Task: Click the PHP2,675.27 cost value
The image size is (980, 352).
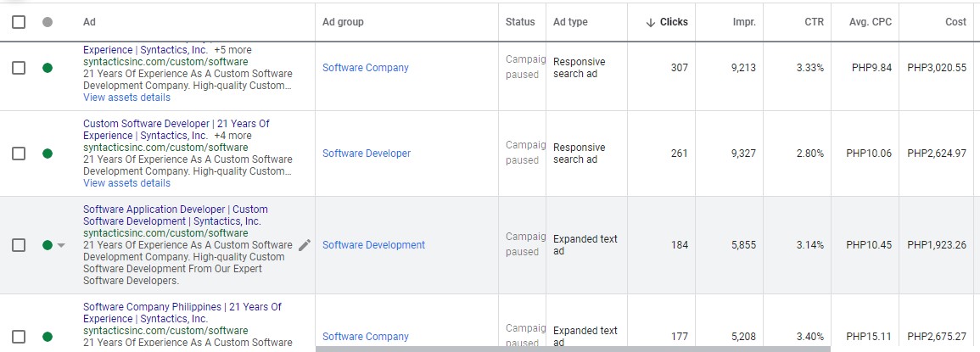Action: (x=937, y=337)
